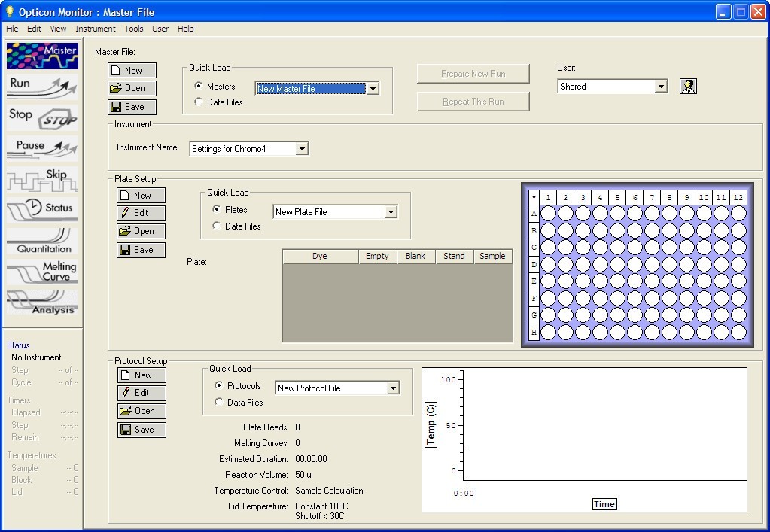Screen dimensions: 770x532
Task: Open the Status sidebar icon
Action: (x=42, y=210)
